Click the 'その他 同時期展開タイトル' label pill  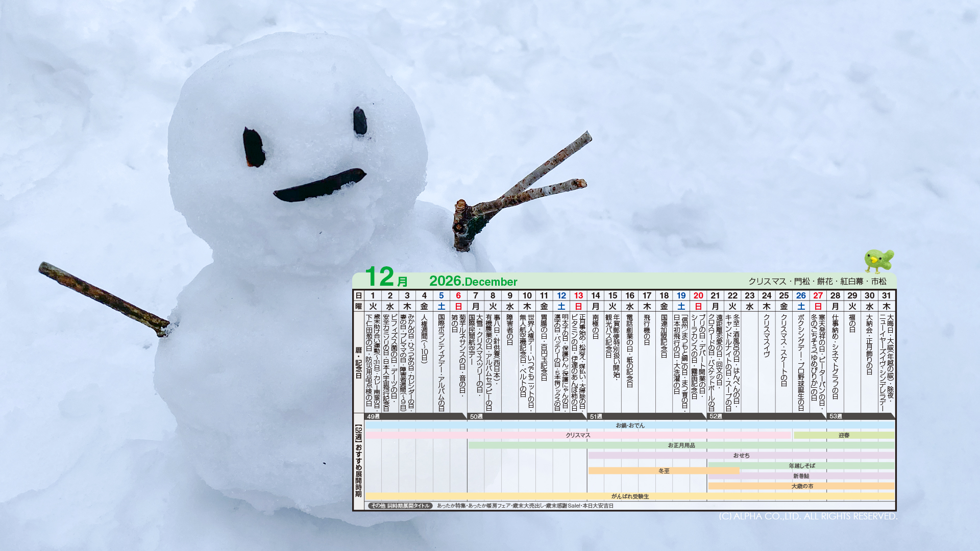[400, 506]
